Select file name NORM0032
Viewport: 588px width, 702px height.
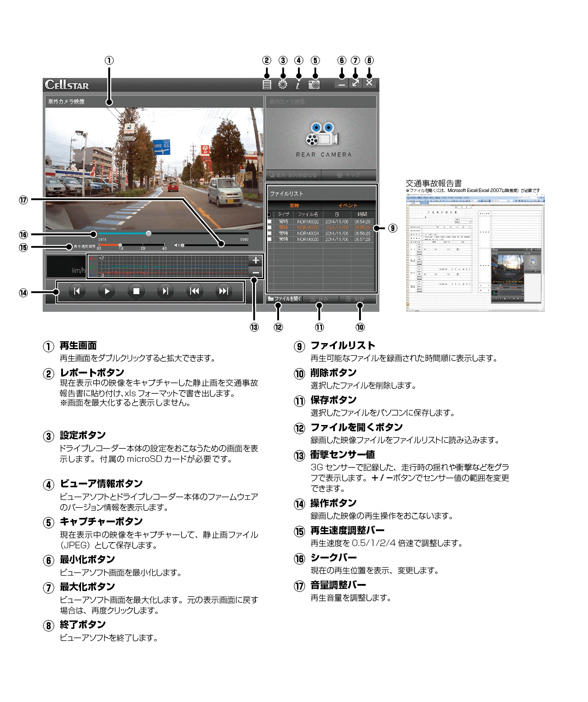point(308,222)
